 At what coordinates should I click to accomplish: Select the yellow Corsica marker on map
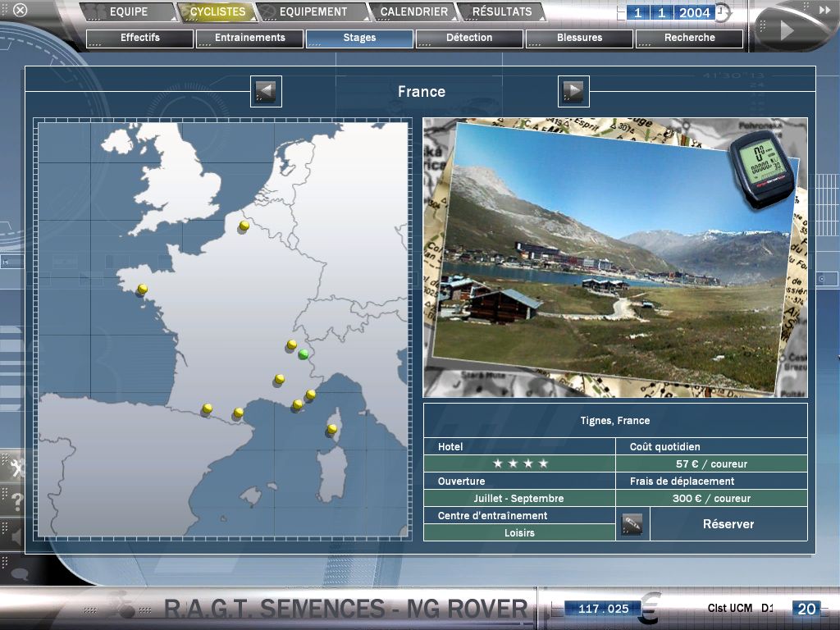(331, 429)
